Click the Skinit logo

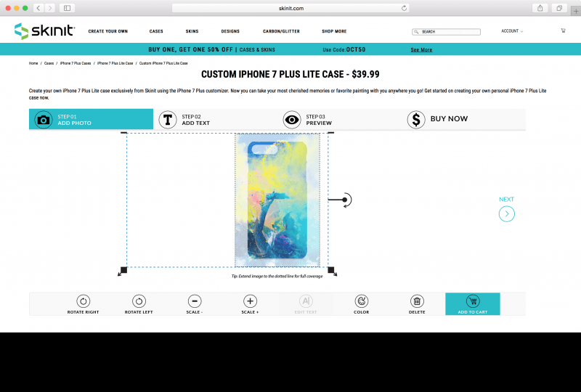click(44, 30)
